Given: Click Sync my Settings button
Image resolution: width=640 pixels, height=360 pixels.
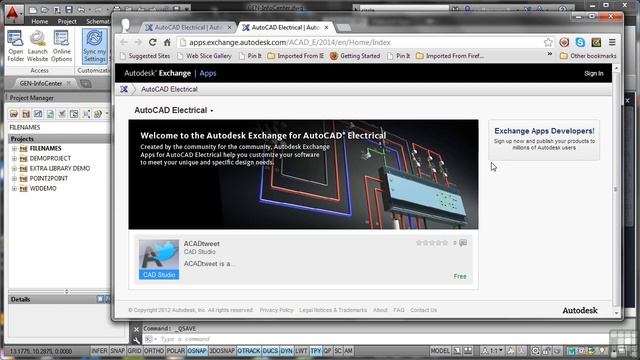Looking at the screenshot, I should click(95, 46).
